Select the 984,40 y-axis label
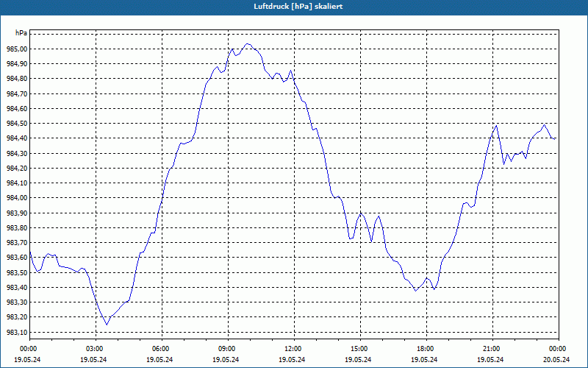 click(17, 138)
